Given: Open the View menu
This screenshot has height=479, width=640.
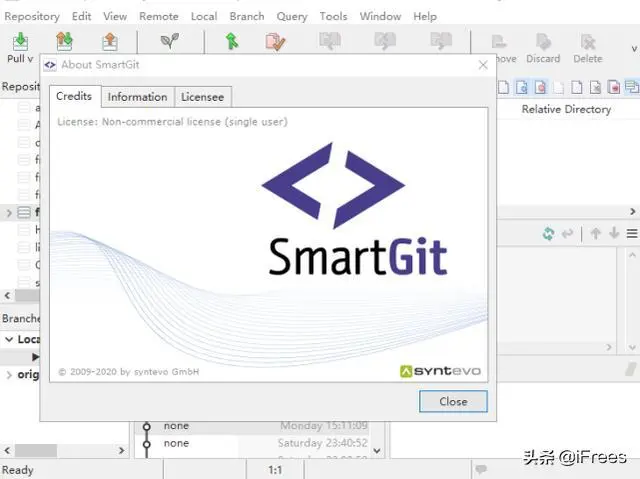Looking at the screenshot, I should [115, 16].
